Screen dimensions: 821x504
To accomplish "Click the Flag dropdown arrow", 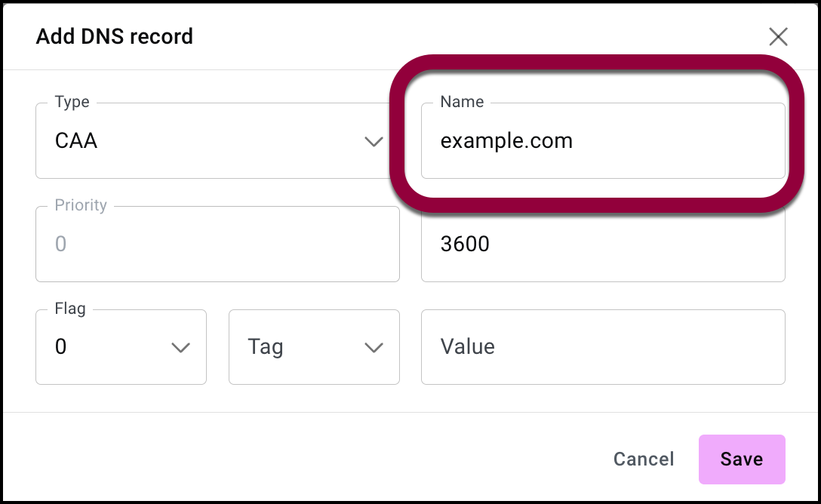I will click(x=180, y=347).
